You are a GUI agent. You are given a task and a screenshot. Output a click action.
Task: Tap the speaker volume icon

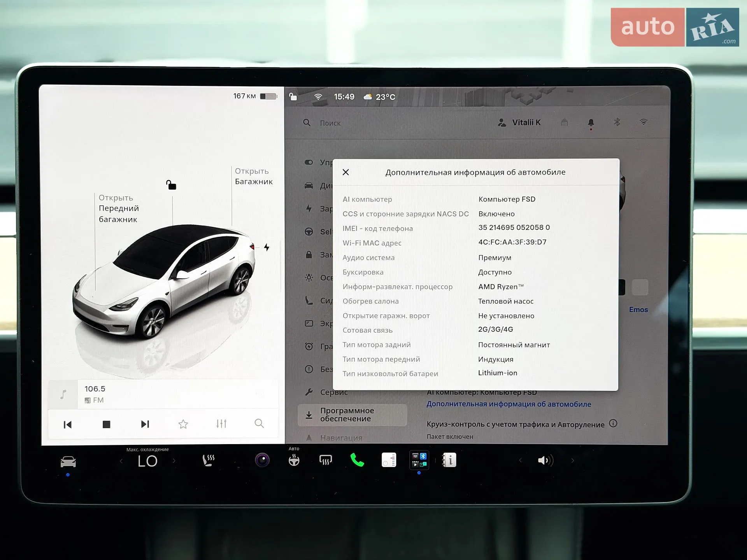tap(545, 460)
